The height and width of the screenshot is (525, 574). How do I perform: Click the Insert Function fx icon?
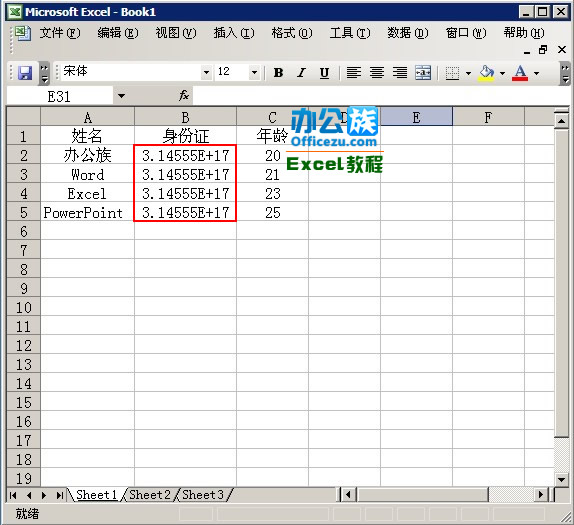tap(184, 96)
